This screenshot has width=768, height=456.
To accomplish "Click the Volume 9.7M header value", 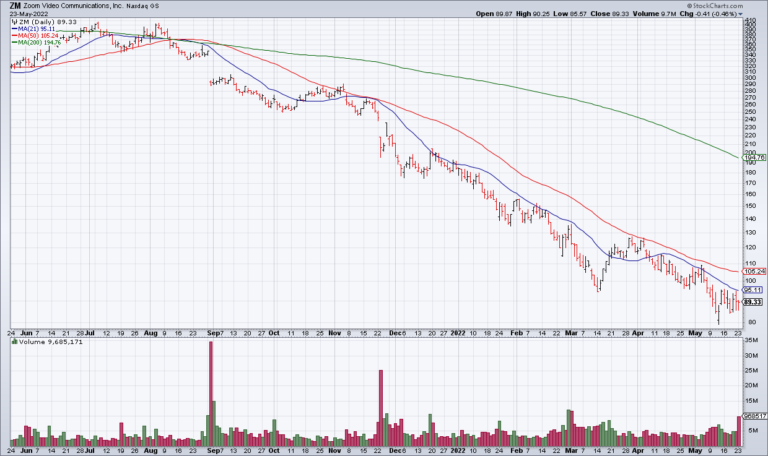I will click(654, 14).
